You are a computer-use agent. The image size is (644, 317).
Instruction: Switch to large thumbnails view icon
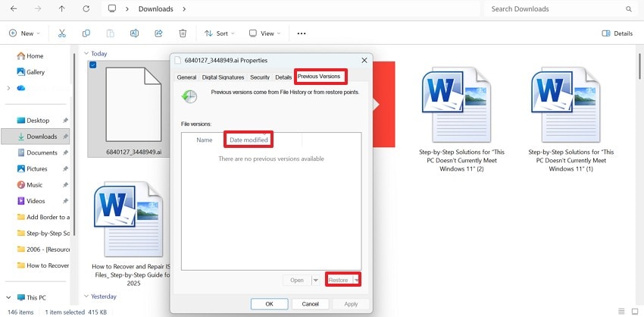635,311
